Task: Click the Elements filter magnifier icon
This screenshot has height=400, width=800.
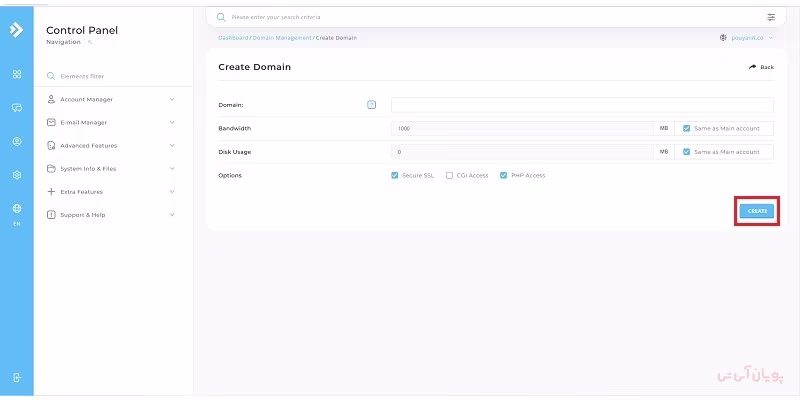Action: [x=51, y=76]
